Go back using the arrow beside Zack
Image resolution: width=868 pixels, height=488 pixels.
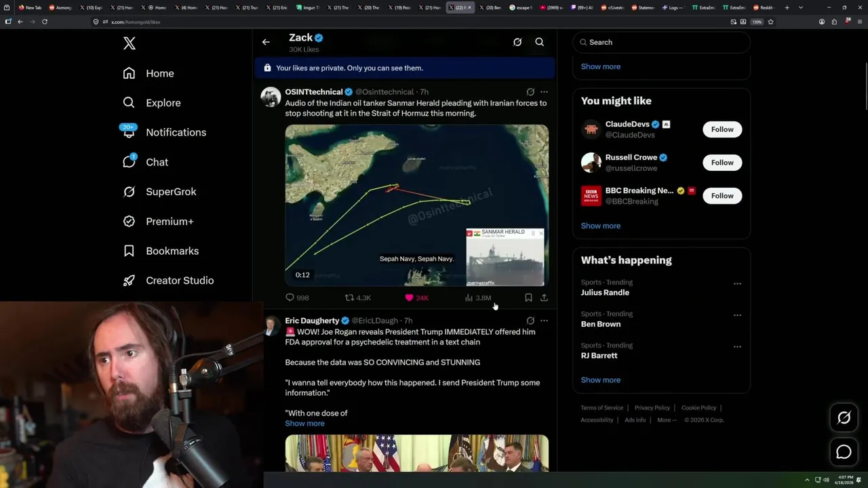coord(266,42)
